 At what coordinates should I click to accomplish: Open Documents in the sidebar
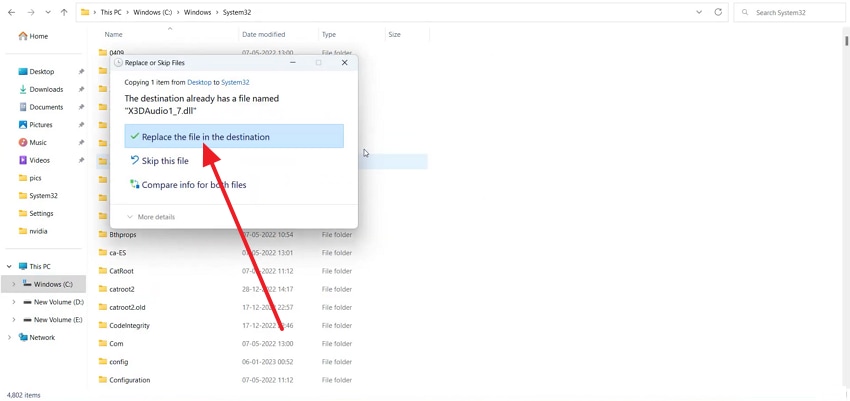(46, 107)
